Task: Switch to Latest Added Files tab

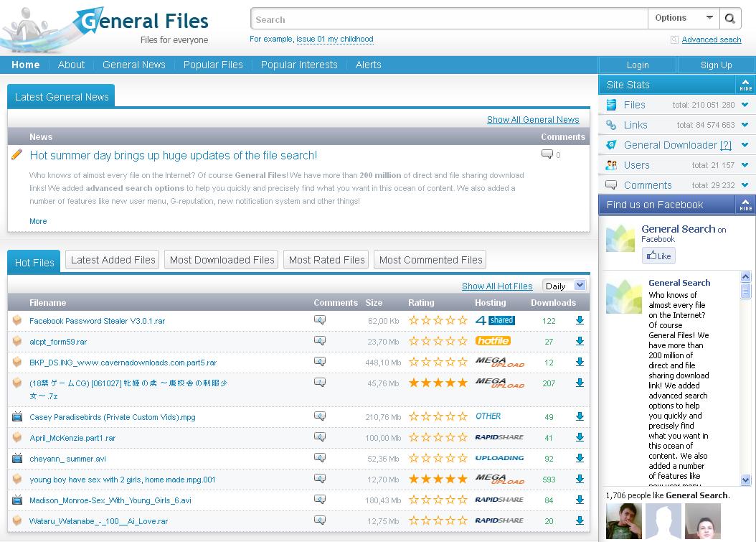Action: tap(113, 260)
